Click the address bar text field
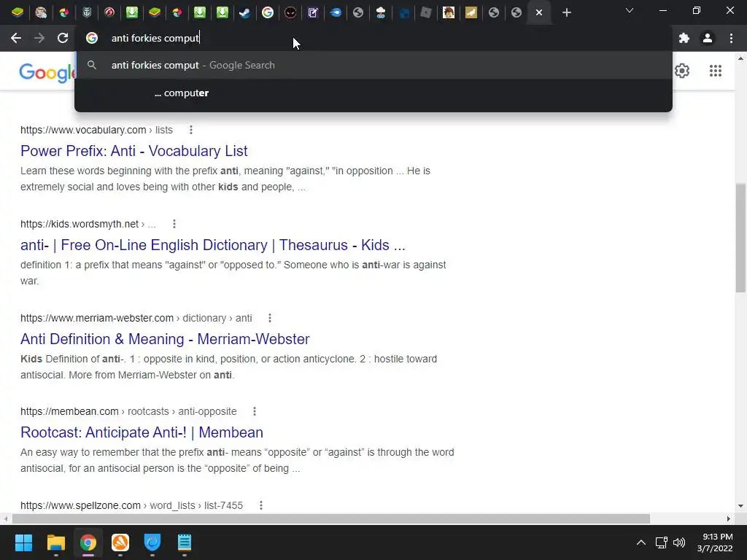747x560 pixels. (373, 38)
